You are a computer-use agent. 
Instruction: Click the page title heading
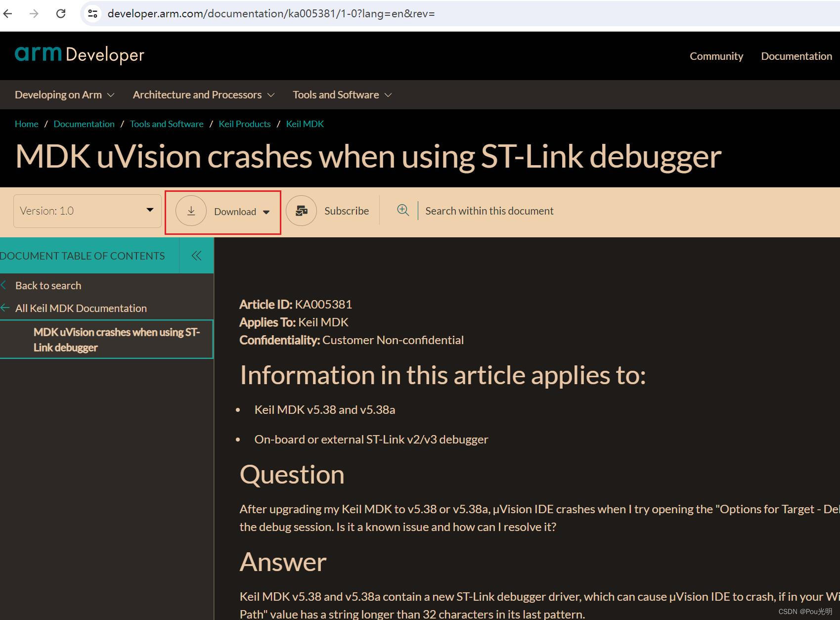click(368, 157)
